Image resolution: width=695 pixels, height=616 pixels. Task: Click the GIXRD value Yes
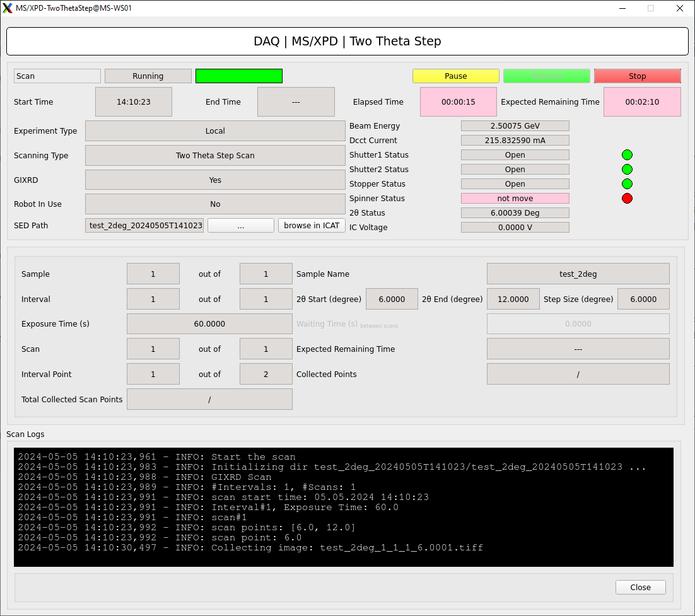215,180
